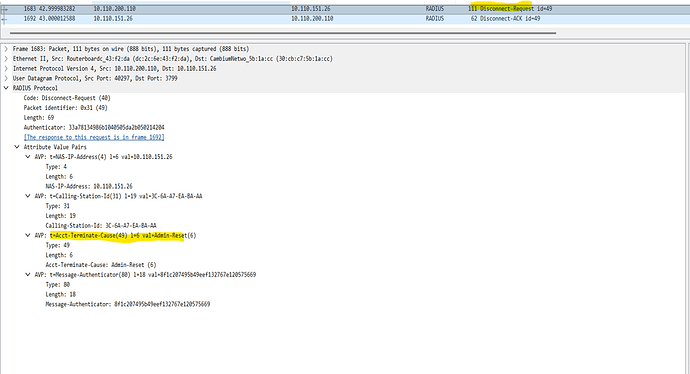Select Length: 18 line
The width and height of the screenshot is (690, 374).
(61, 294)
